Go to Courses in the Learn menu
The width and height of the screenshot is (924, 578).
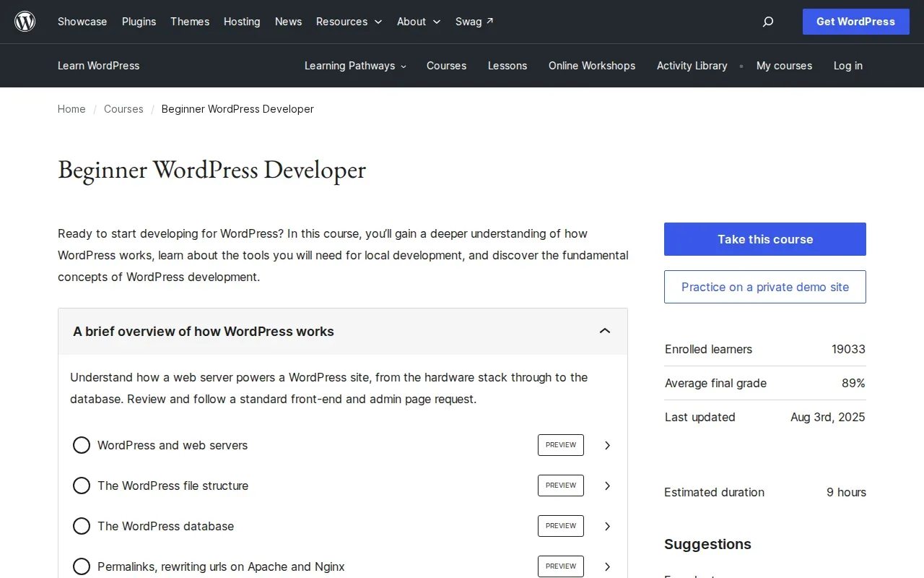tap(447, 66)
